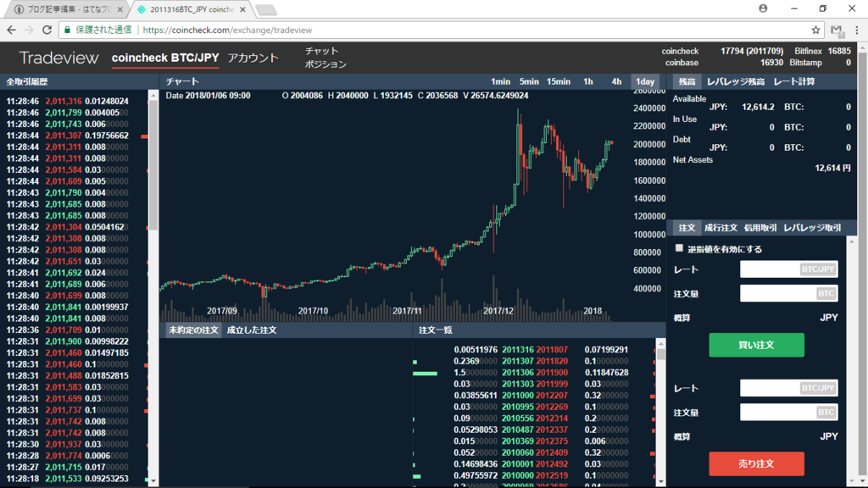Switch to 信用取引 tab

coord(760,227)
